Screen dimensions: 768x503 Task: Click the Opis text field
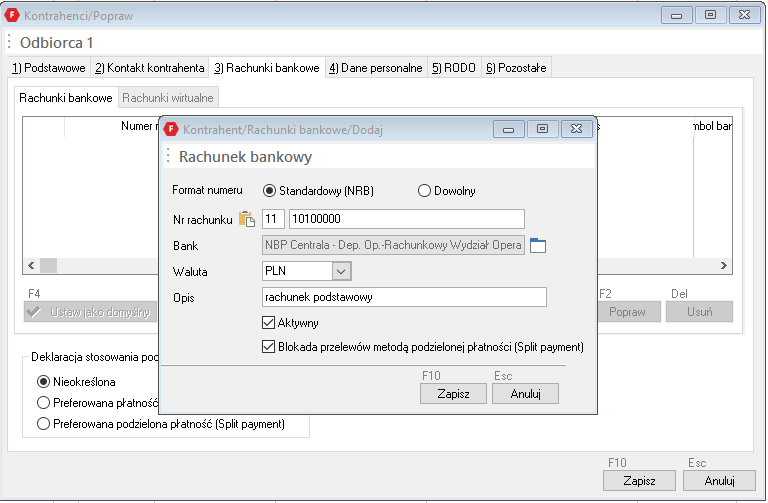403,297
